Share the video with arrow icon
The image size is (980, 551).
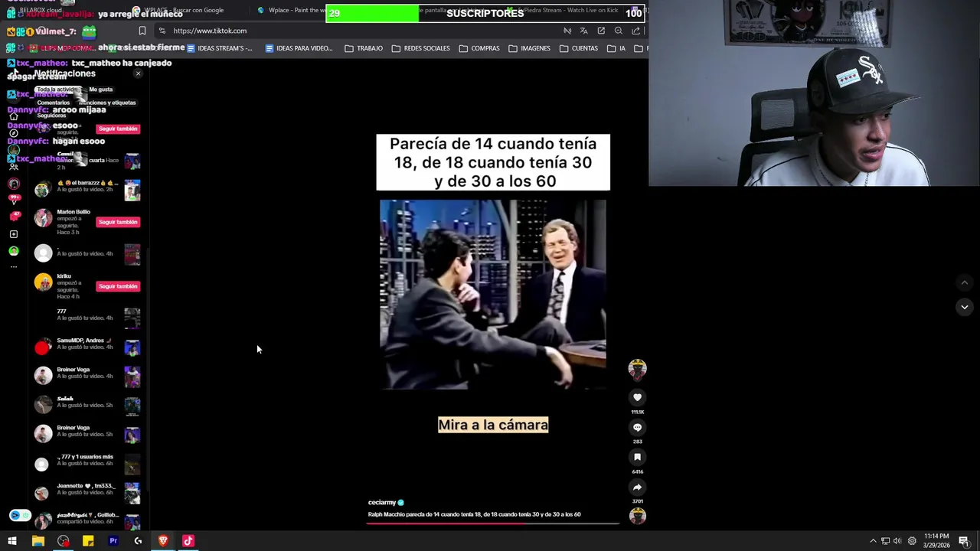point(637,487)
